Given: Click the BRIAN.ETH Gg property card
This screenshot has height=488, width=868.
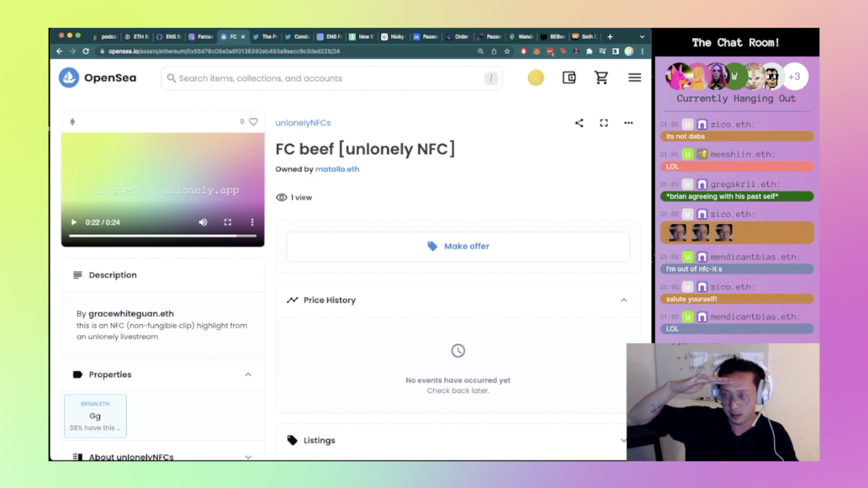Looking at the screenshot, I should click(95, 416).
